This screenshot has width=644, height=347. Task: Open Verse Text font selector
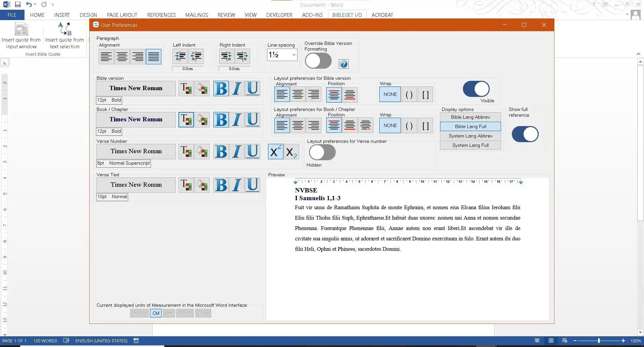pos(136,185)
